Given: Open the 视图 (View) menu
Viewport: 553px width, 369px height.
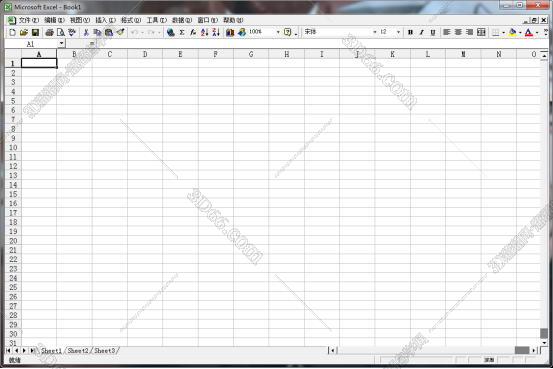Looking at the screenshot, I should coord(80,20).
